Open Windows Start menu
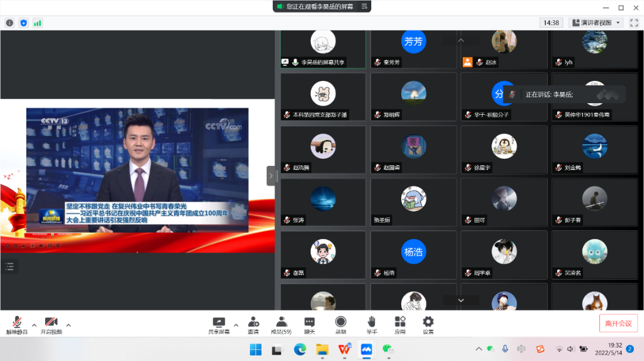 coord(256,349)
